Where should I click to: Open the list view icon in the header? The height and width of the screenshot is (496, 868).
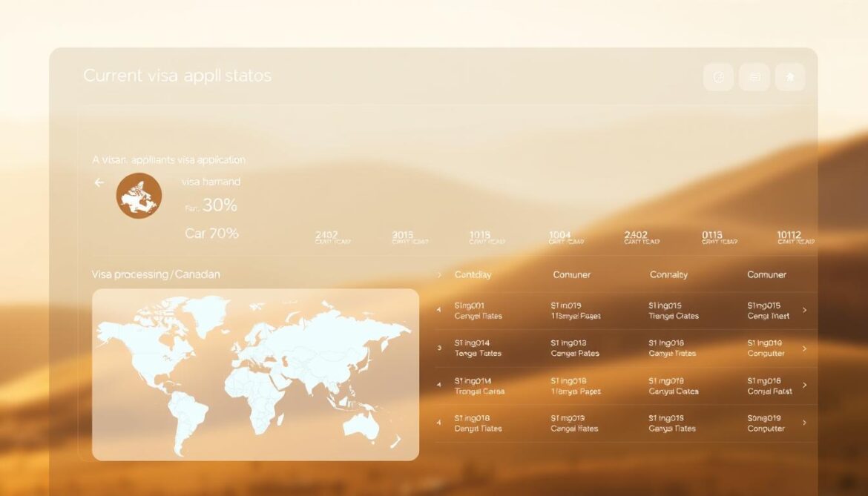(754, 77)
